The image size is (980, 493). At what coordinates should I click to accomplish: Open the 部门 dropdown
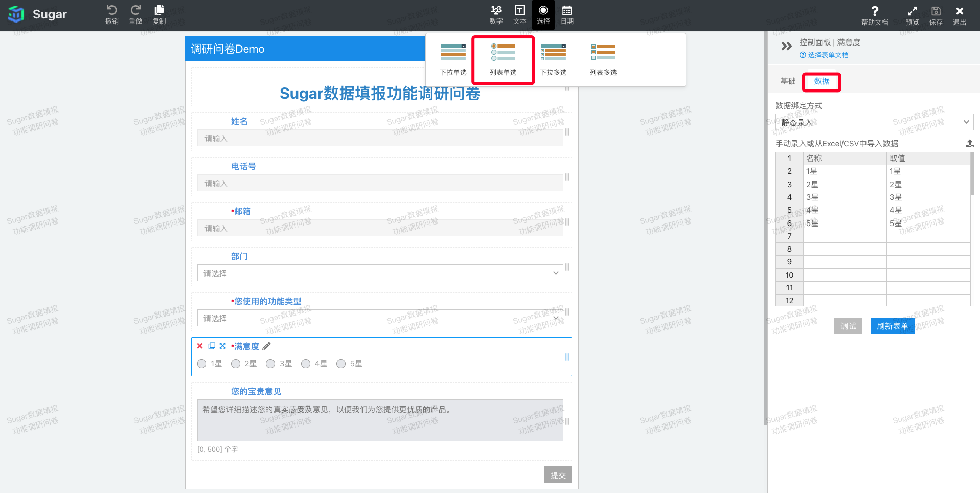click(380, 273)
